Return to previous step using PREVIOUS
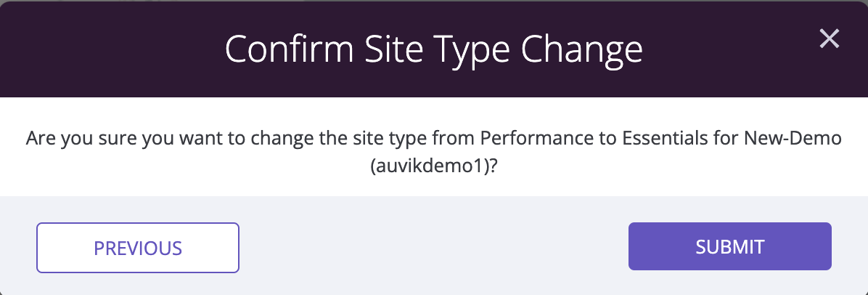This screenshot has height=295, width=868. (138, 248)
